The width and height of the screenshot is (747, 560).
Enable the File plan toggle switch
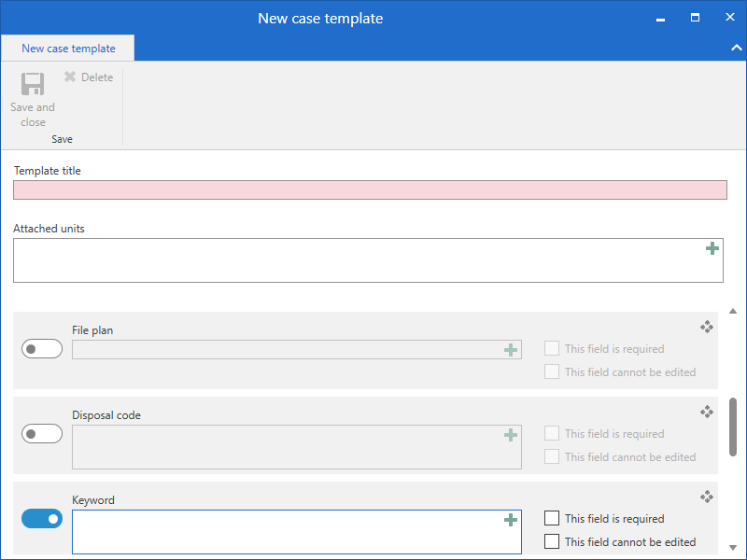42,349
